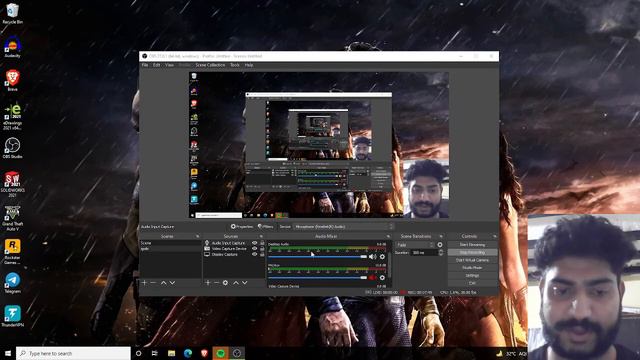Click the Windows Start button

coord(8,353)
